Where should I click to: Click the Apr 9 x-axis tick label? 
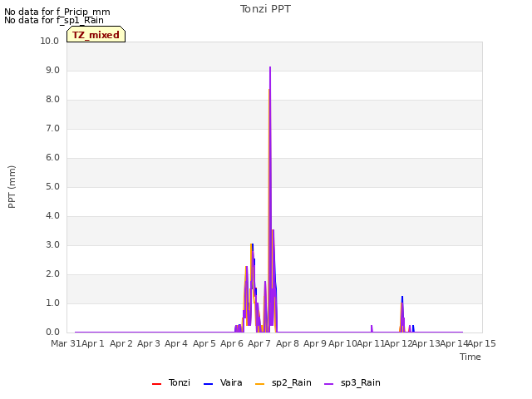[315, 343]
